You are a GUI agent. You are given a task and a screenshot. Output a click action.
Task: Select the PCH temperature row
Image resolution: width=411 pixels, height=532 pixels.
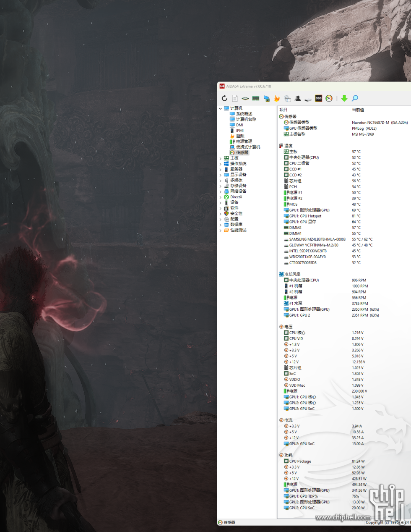[x=344, y=186]
